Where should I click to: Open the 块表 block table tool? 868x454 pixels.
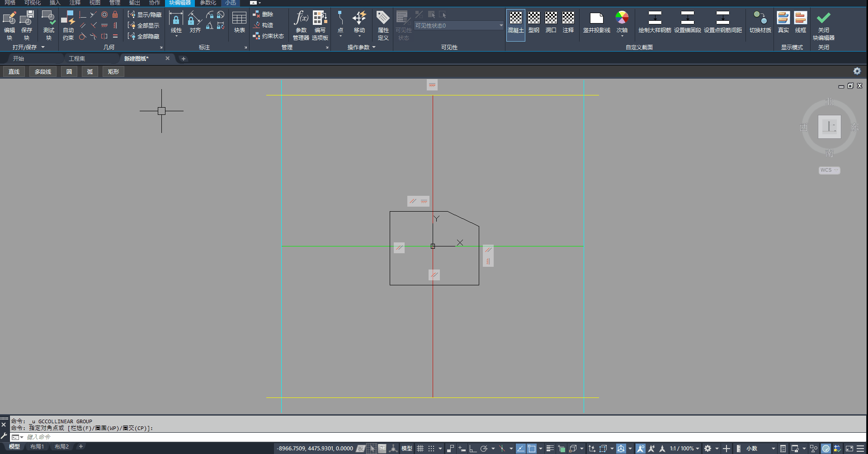(x=239, y=22)
